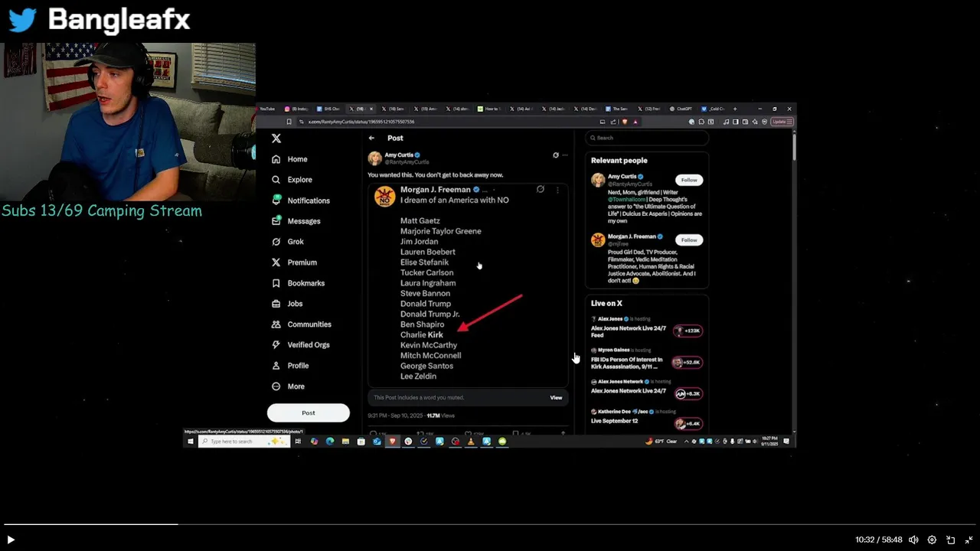Play the video with the play button
980x551 pixels.
[x=11, y=540]
